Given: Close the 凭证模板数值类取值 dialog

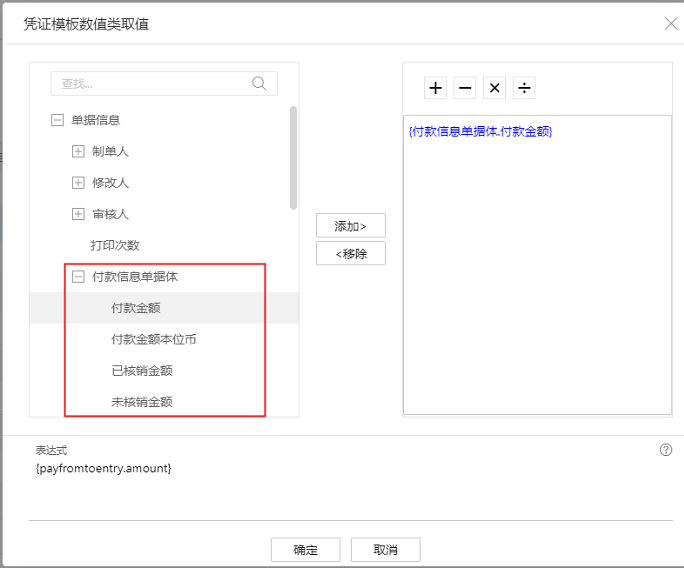Looking at the screenshot, I should [671, 23].
